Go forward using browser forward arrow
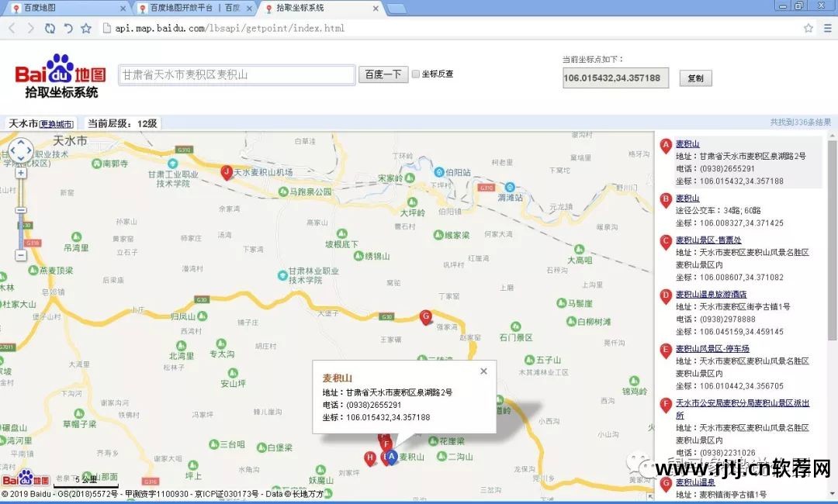Image resolution: width=838 pixels, height=504 pixels. pos(30,28)
